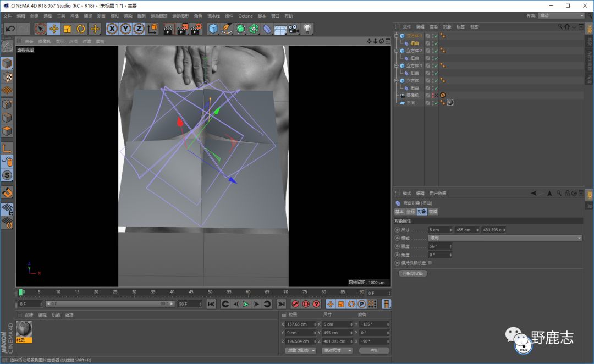Viewport: 594px width, 364px height.
Task: Open the cube primitive object icon
Action: 213,29
